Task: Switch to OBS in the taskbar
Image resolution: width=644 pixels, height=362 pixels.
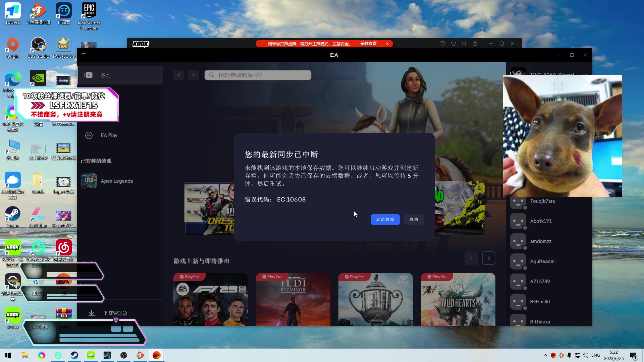Action: (x=124, y=355)
